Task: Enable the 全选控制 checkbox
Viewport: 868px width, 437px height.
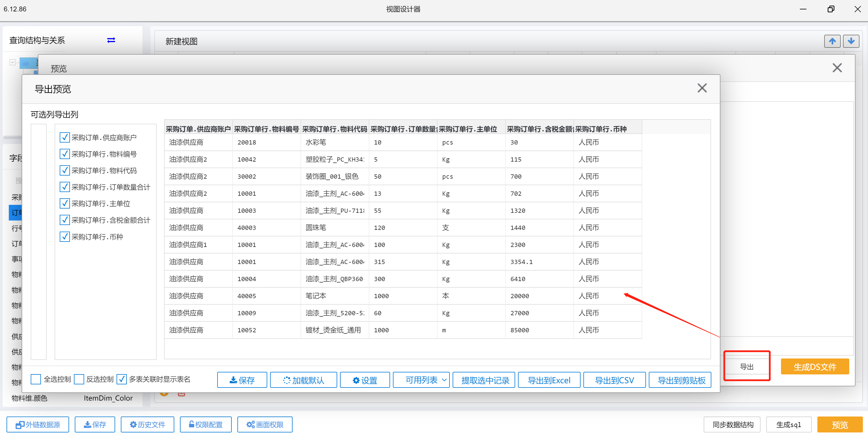Action: point(36,379)
